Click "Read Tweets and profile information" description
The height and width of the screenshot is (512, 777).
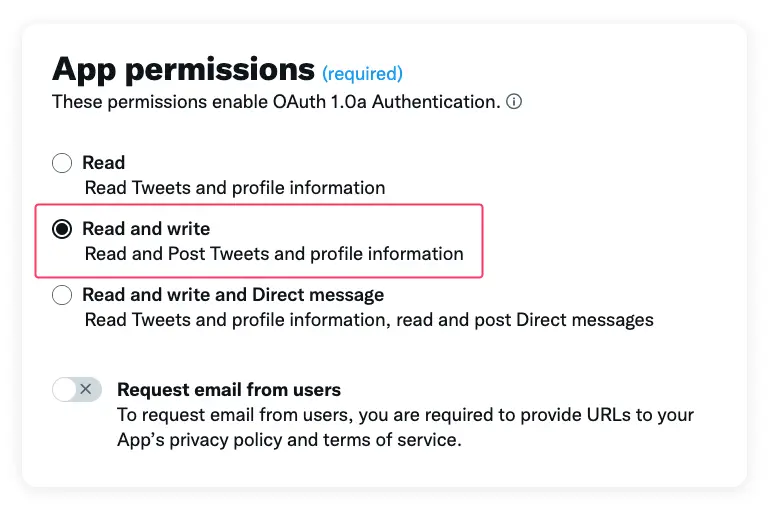point(235,188)
